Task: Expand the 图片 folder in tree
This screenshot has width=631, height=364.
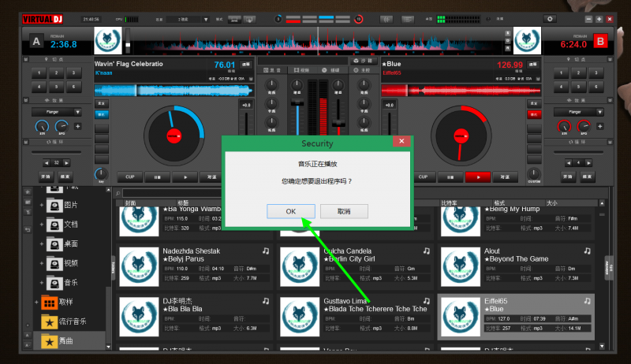Action: pos(42,205)
